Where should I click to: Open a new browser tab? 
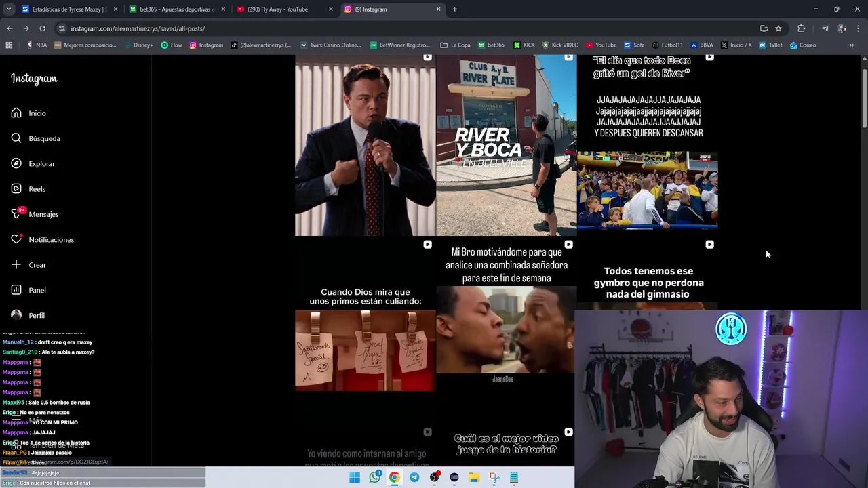454,9
